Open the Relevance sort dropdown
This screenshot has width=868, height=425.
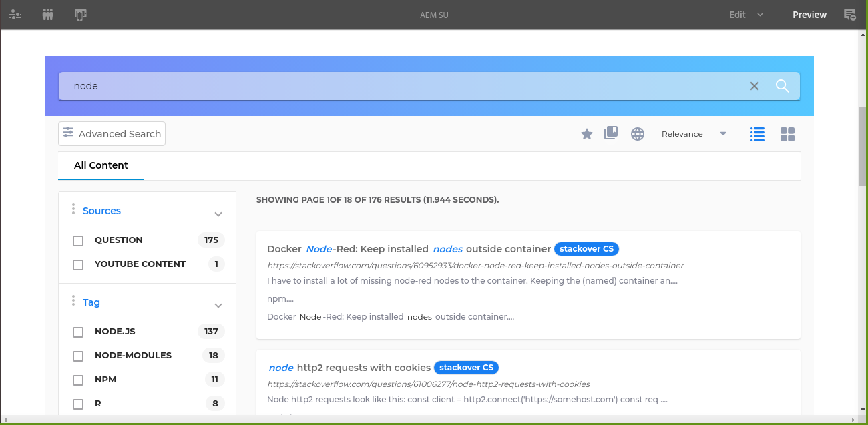coord(693,134)
